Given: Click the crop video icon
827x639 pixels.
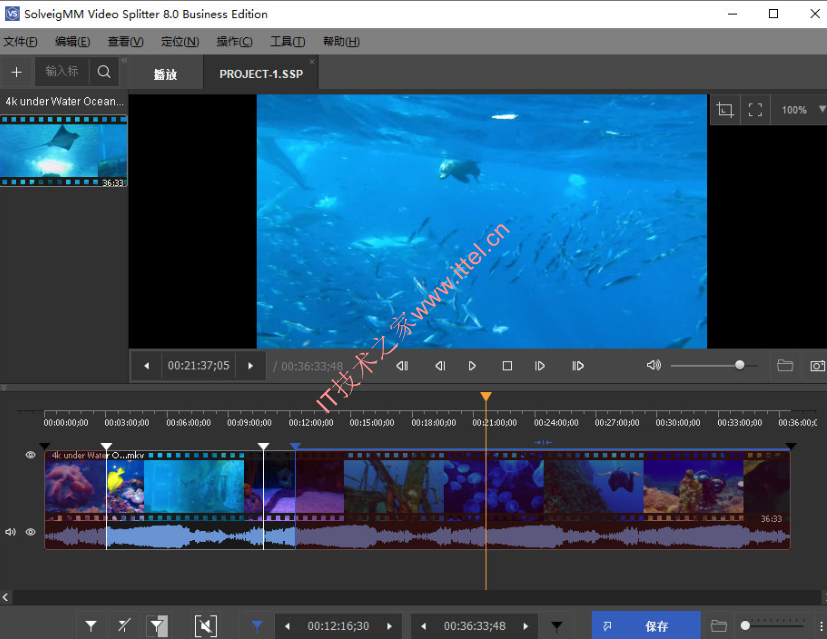Looking at the screenshot, I should coord(725,110).
